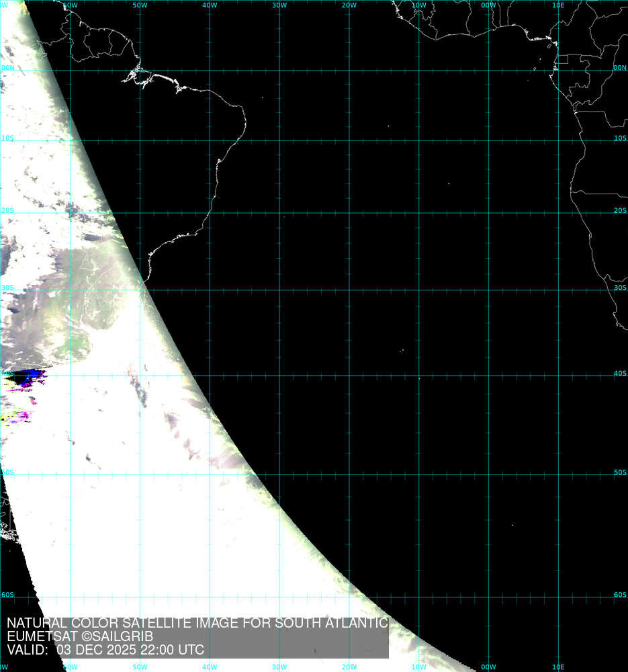Click the 00N latitude label on right edge
The height and width of the screenshot is (672, 628).
pyautogui.click(x=619, y=68)
